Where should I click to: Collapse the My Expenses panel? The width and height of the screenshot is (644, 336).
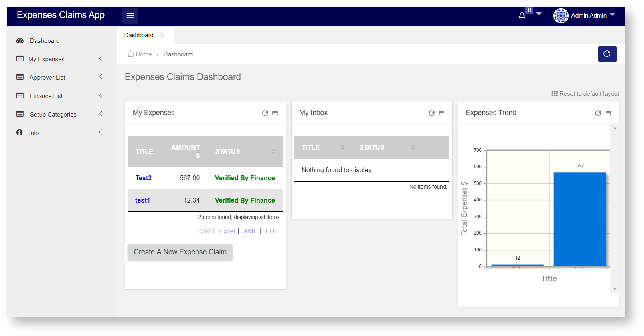pos(275,113)
